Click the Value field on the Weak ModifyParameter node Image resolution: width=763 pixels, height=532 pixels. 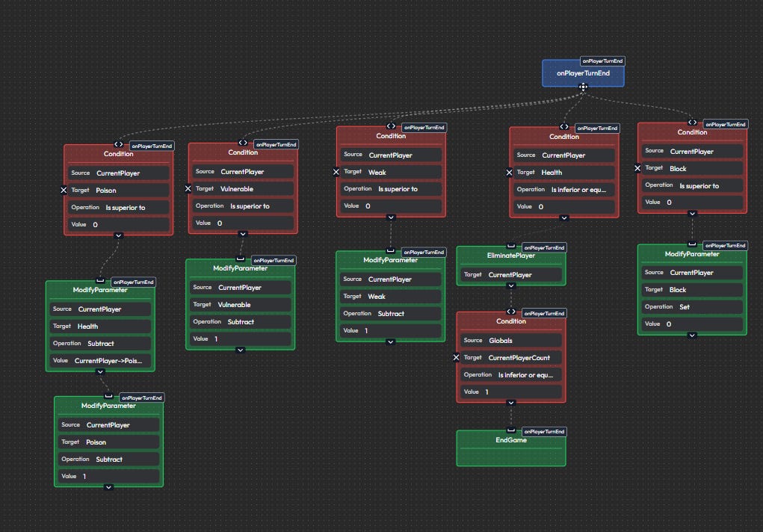pyautogui.click(x=389, y=330)
